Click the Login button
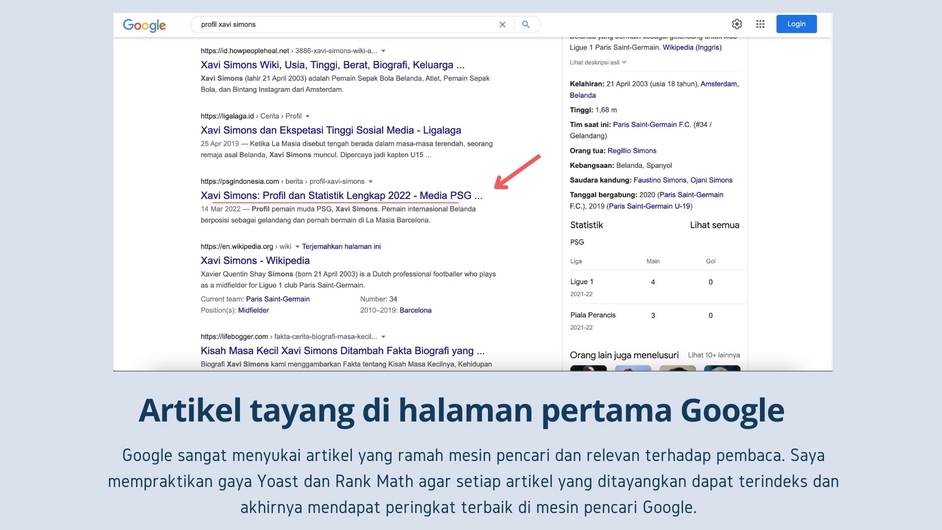The width and height of the screenshot is (942, 530). [796, 24]
